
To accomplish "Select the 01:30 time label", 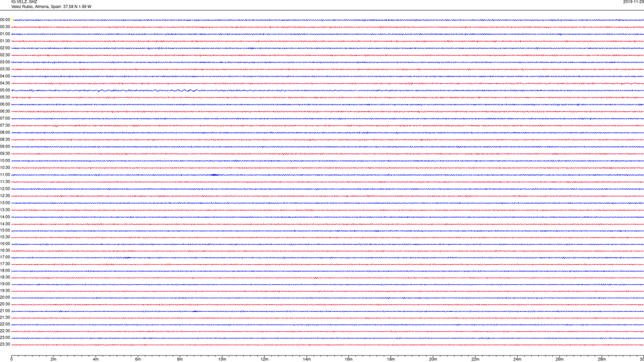I will 5,41.
